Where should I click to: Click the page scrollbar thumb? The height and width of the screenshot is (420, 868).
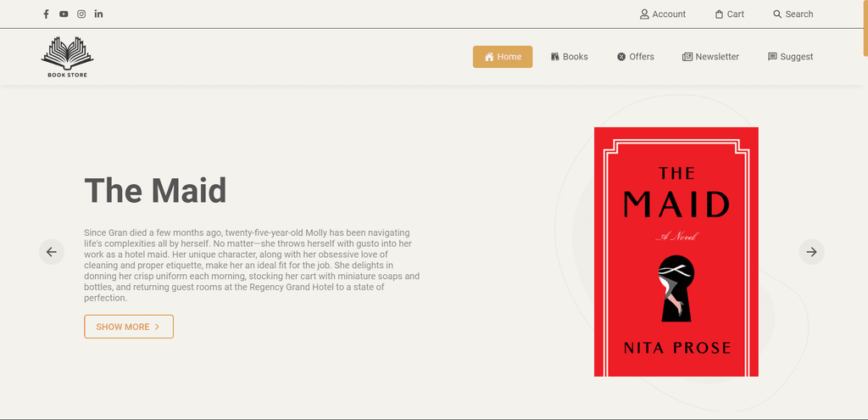[865, 28]
